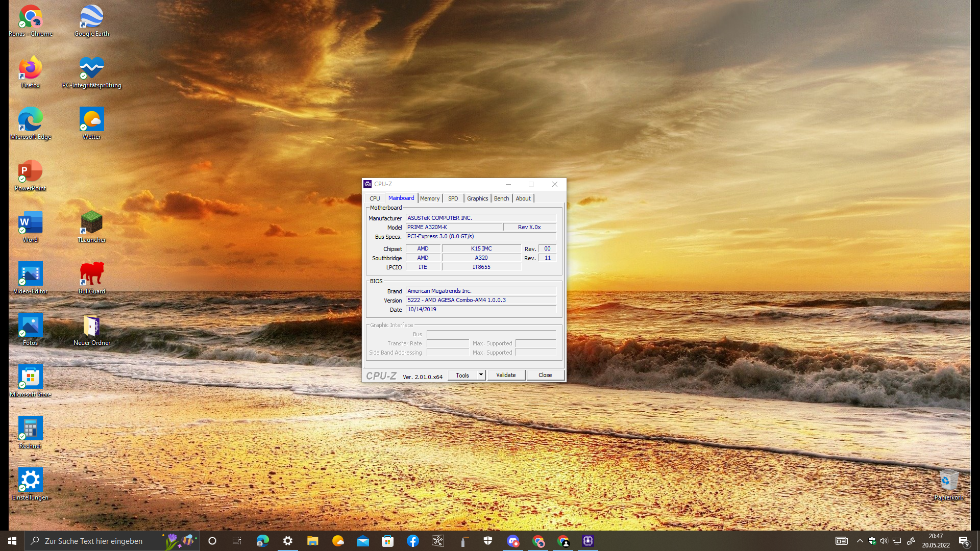This screenshot has width=980, height=551.
Task: Open the Graphics tab
Action: pyautogui.click(x=477, y=198)
